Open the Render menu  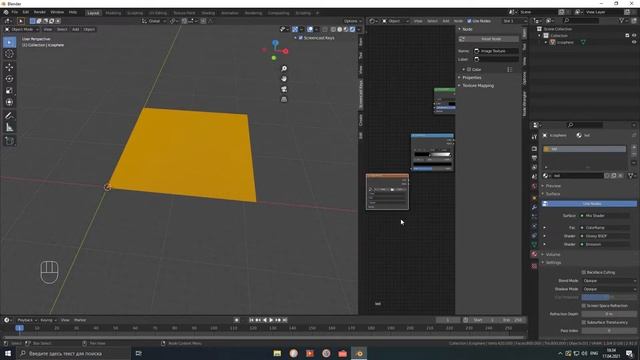40,12
